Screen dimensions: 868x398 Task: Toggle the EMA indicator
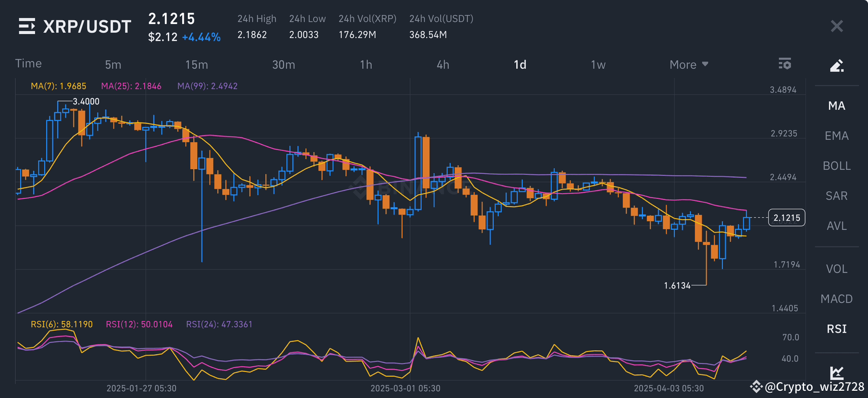[x=836, y=136]
